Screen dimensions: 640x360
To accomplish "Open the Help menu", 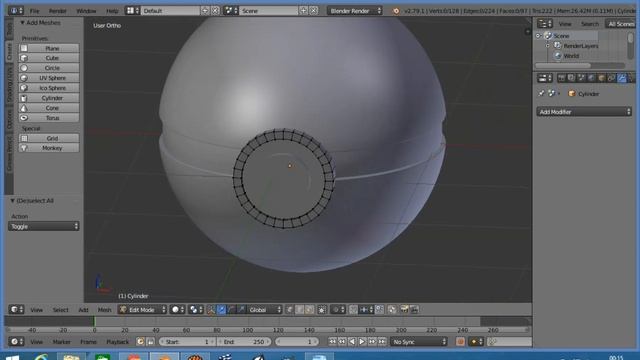I will point(112,11).
